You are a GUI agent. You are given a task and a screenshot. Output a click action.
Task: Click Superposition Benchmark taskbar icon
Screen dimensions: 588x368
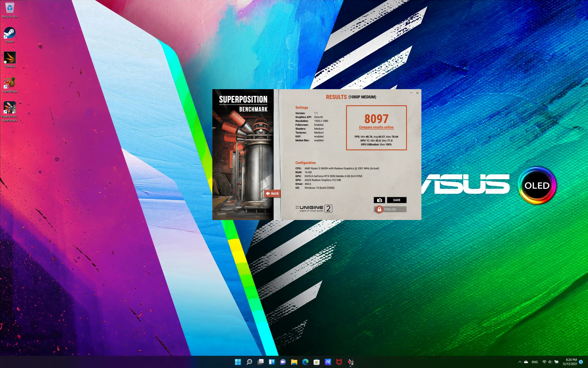pos(350,362)
